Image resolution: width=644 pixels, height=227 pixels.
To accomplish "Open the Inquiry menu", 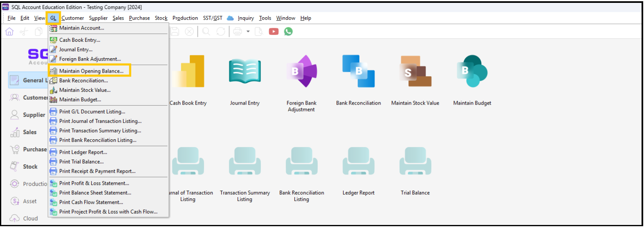I will coord(246,18).
